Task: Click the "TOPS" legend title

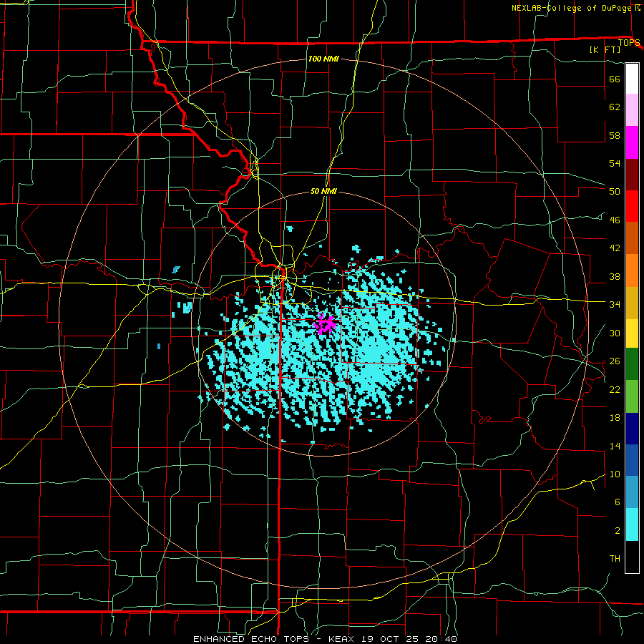Action: coord(629,43)
